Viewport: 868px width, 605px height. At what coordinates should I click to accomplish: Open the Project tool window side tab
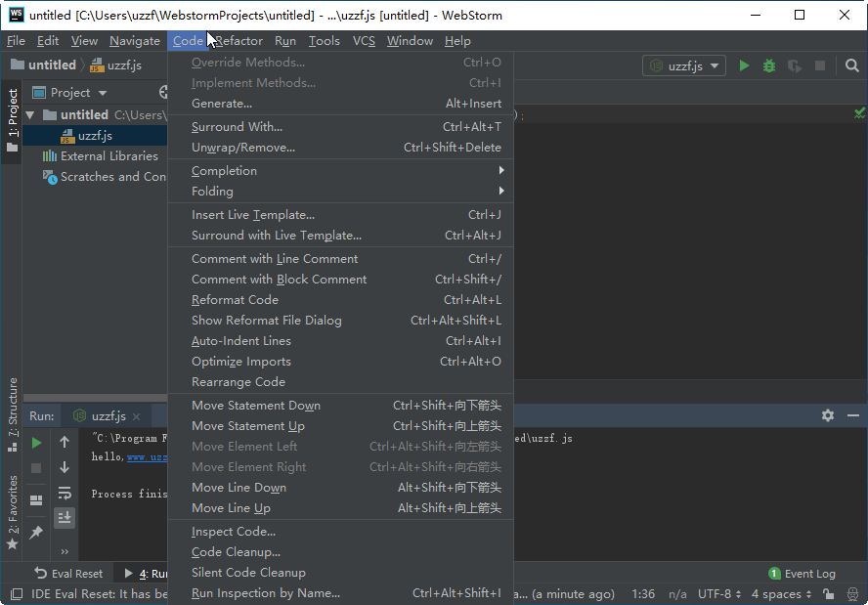(x=12, y=120)
